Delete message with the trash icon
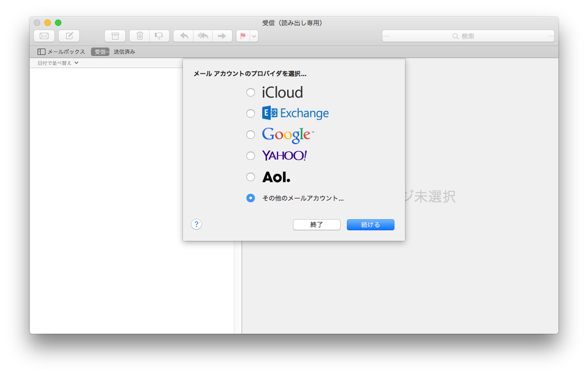Screen dimensions: 588x376 tap(140, 36)
